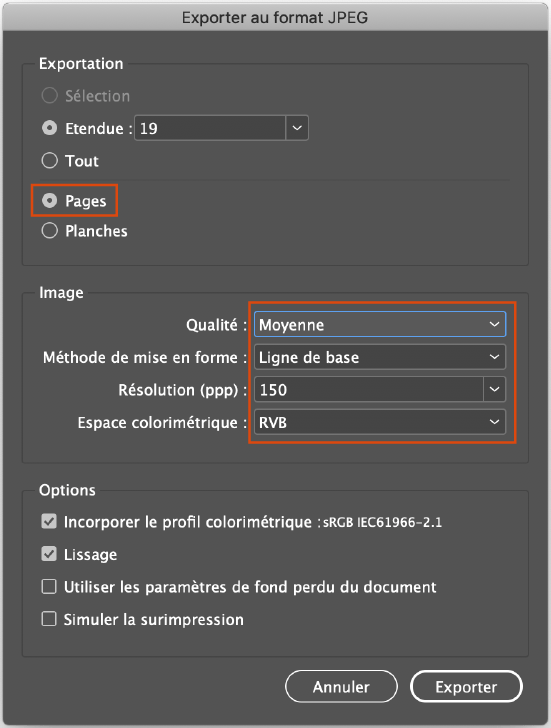Screen dimensions: 551x728
Task: Open the Espace colorimétrique dropdown
Action: (380, 422)
